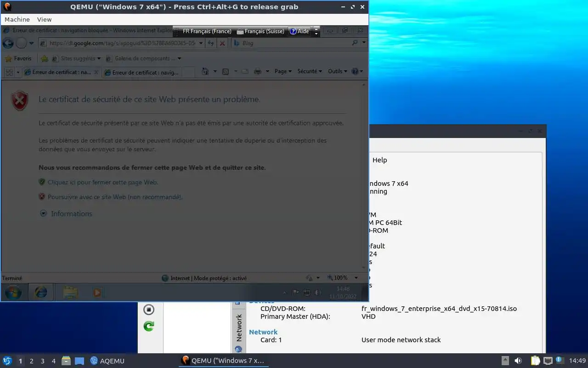This screenshot has width=588, height=368.
Task: Open Windows Media Player taskbar icon
Action: [98, 292]
